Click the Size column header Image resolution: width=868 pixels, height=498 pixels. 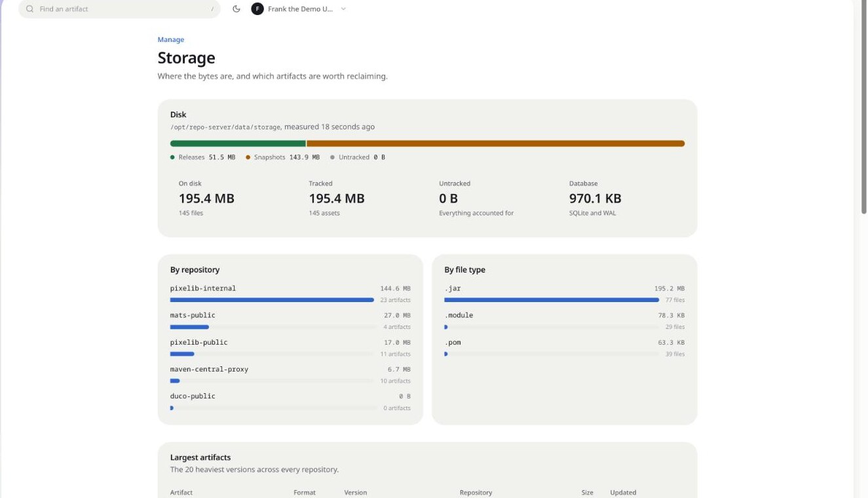pyautogui.click(x=588, y=493)
